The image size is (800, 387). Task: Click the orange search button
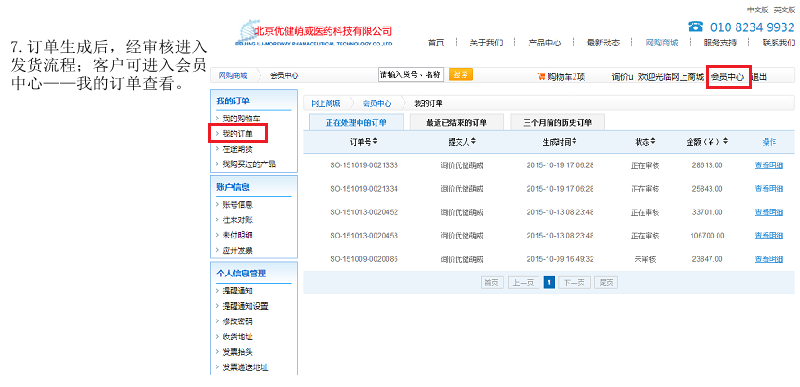pos(461,74)
